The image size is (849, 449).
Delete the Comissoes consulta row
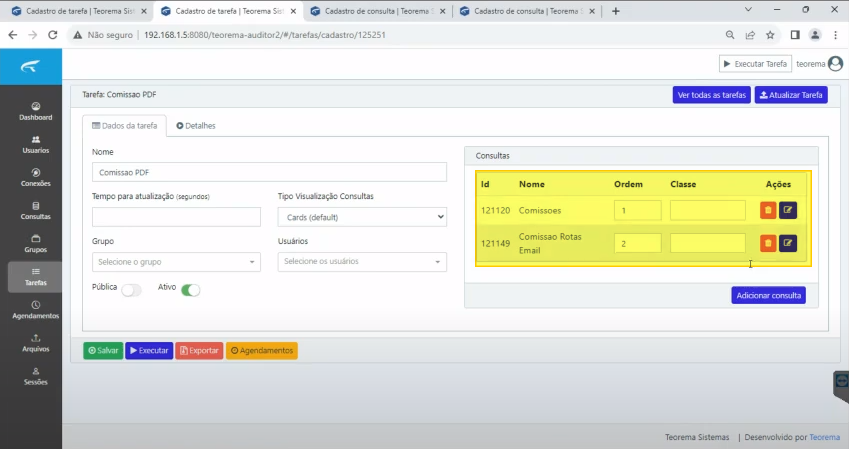(x=768, y=210)
